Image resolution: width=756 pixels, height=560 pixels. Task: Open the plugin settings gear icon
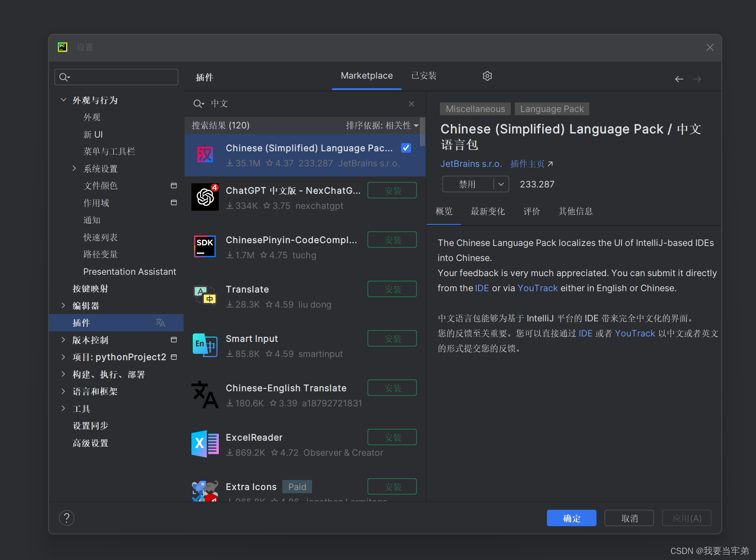tap(487, 76)
